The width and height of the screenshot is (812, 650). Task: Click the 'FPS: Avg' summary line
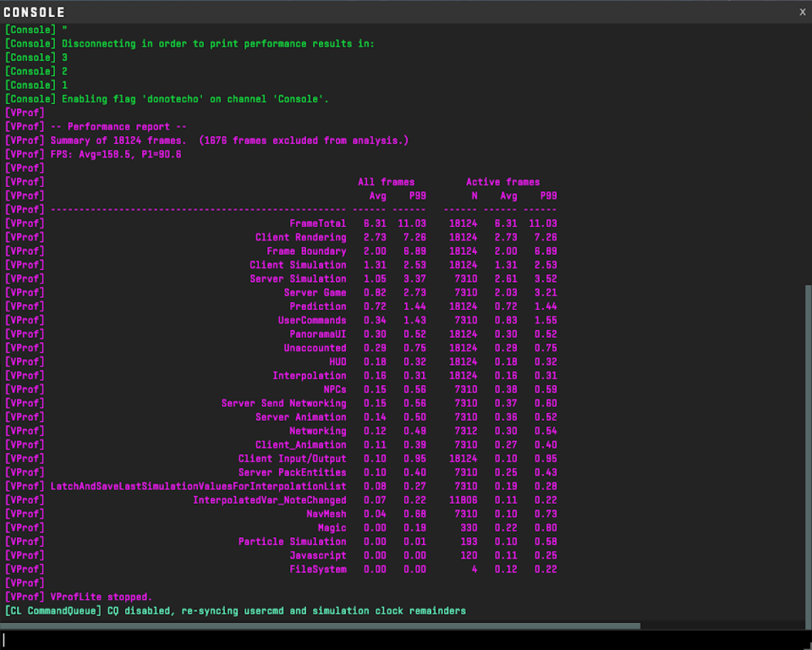[x=116, y=155]
